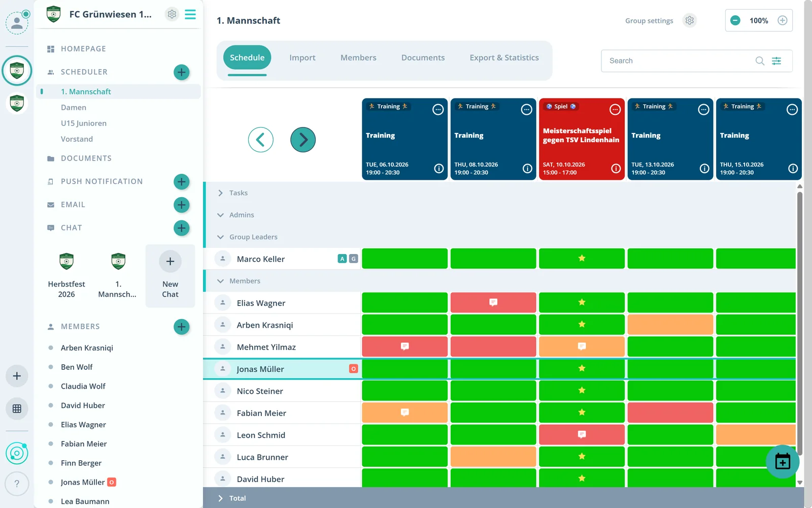Decrease zoom with the minus button
Screen dimensions: 812x508
coord(735,20)
